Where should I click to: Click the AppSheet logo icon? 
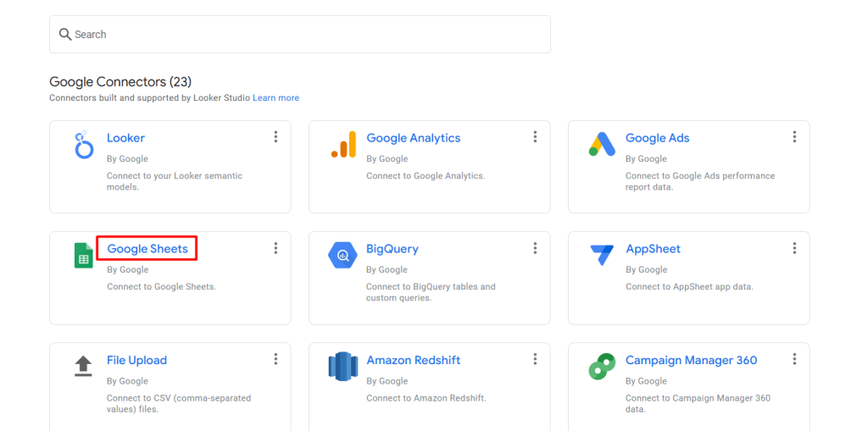pos(602,256)
